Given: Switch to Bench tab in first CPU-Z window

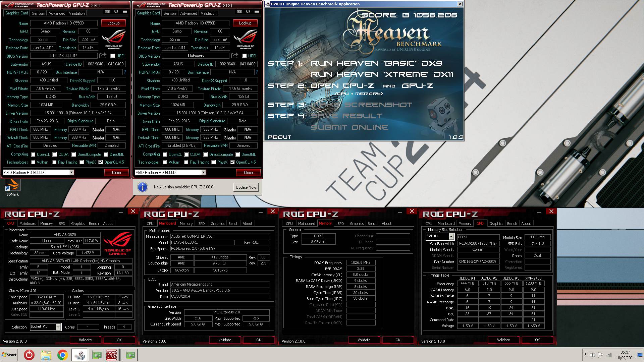Looking at the screenshot, I should 94,224.
